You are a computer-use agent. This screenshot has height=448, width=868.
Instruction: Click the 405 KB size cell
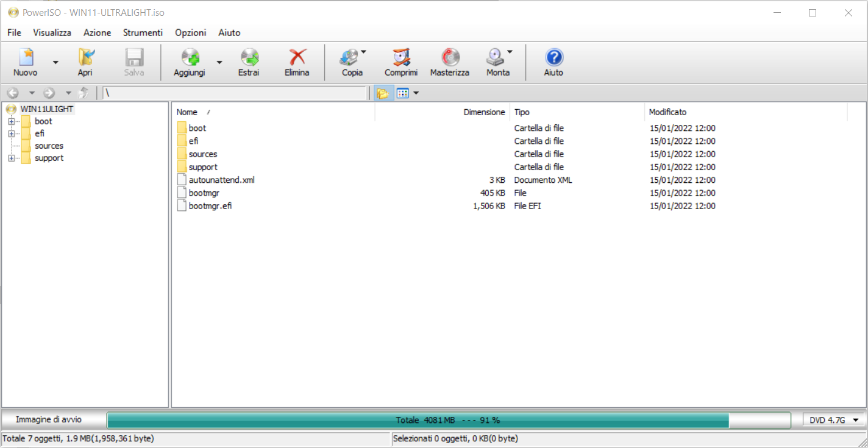pyautogui.click(x=493, y=193)
